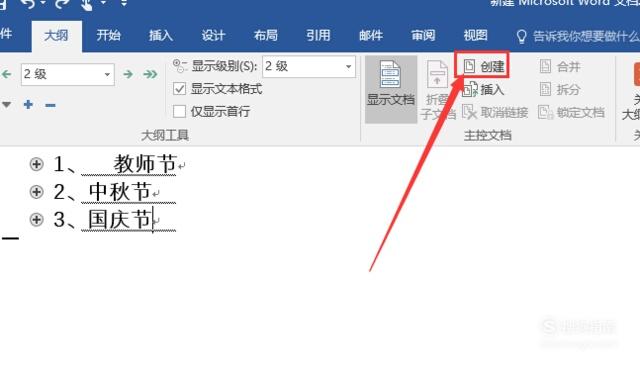
Task: Click the promote left green arrow
Action: pos(7,74)
